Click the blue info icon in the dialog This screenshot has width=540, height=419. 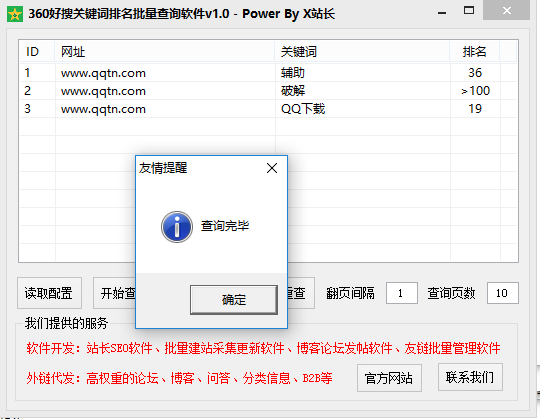click(x=177, y=227)
